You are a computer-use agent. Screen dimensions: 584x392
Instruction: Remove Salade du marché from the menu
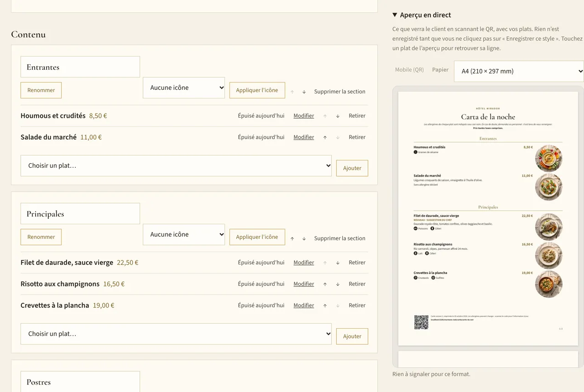point(357,137)
